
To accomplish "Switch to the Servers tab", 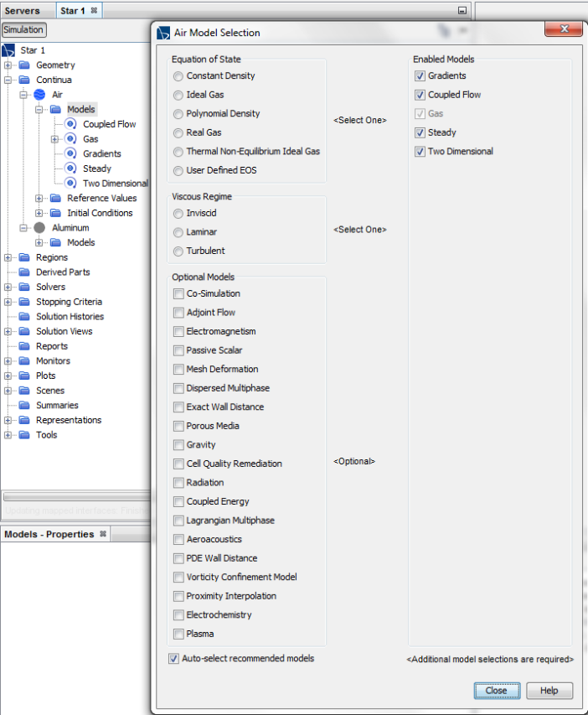I will 24,10.
